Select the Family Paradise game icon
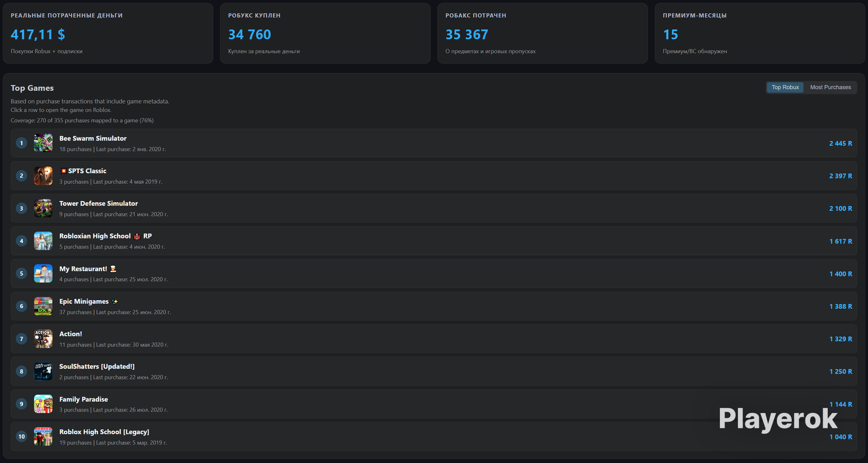The width and height of the screenshot is (868, 463). 43,404
